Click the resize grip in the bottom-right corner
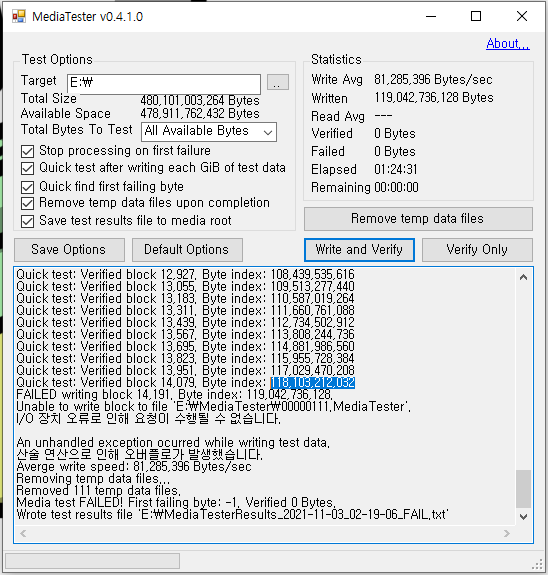548x575 pixels. 537,564
